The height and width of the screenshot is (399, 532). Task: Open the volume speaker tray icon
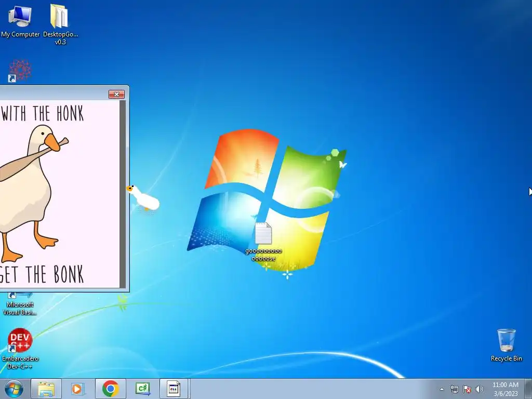480,389
